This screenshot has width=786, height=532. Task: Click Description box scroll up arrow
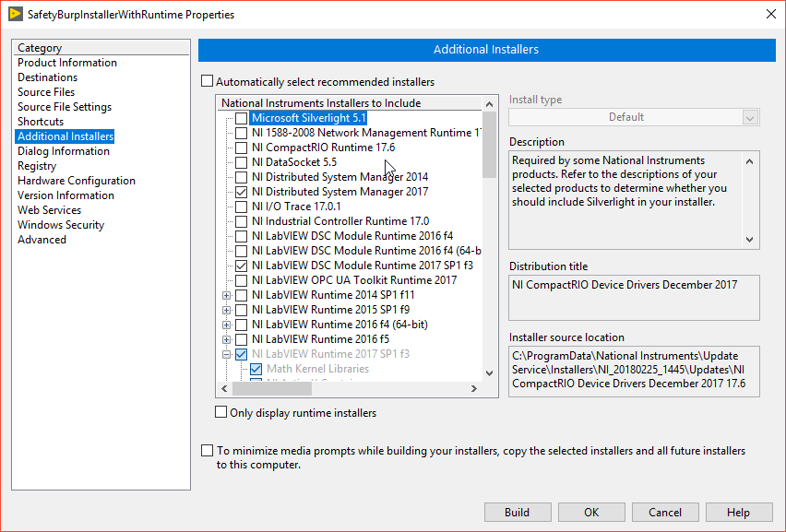coord(749,161)
